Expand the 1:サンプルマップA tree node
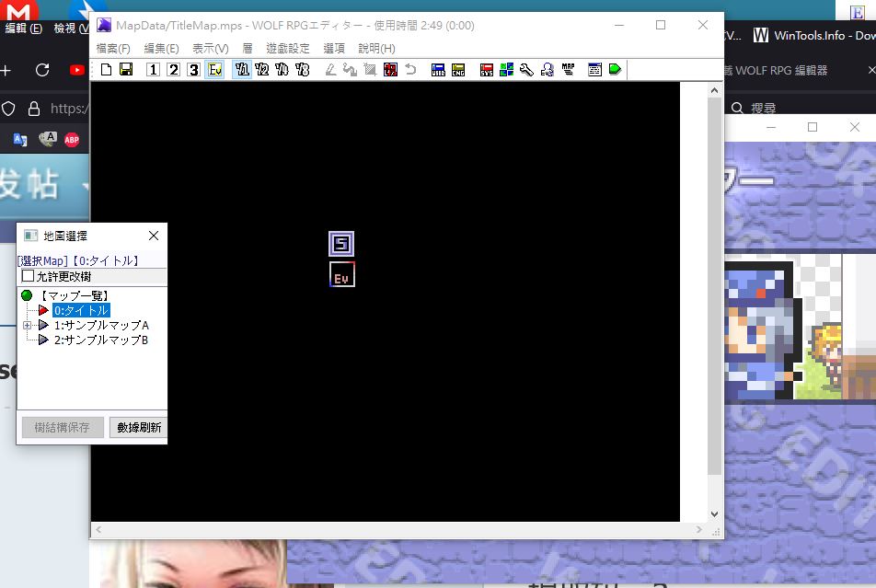Viewport: 876px width, 588px height. [x=27, y=326]
